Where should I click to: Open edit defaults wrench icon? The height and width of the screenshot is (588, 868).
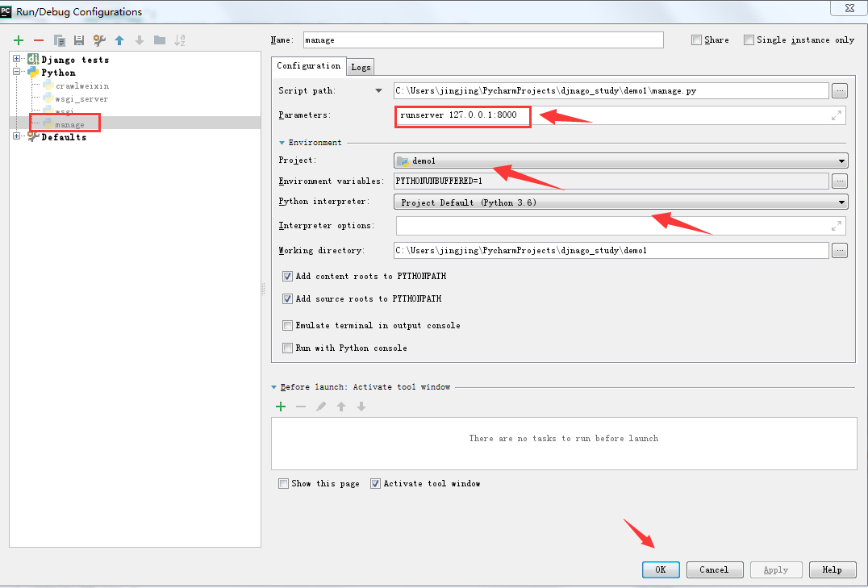click(x=99, y=40)
